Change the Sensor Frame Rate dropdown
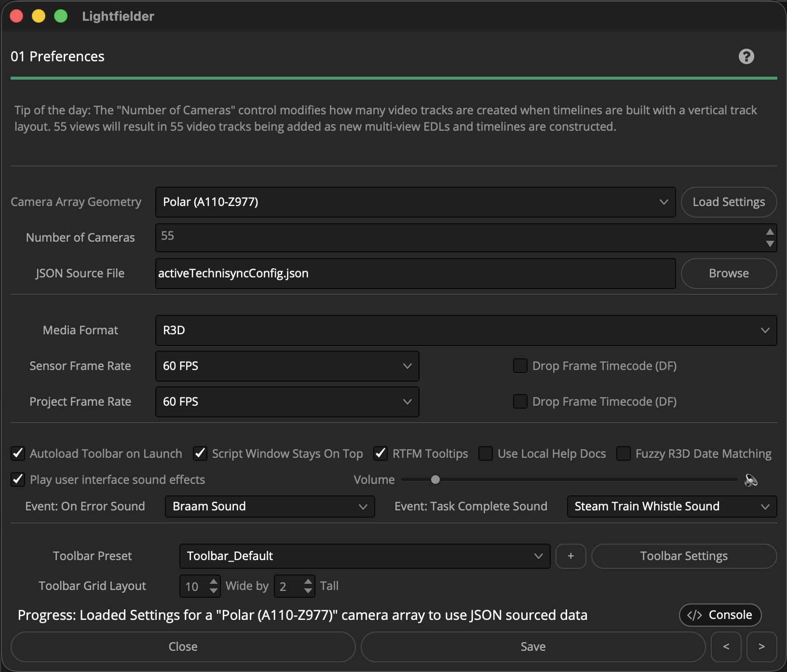This screenshot has height=672, width=787. [x=287, y=366]
